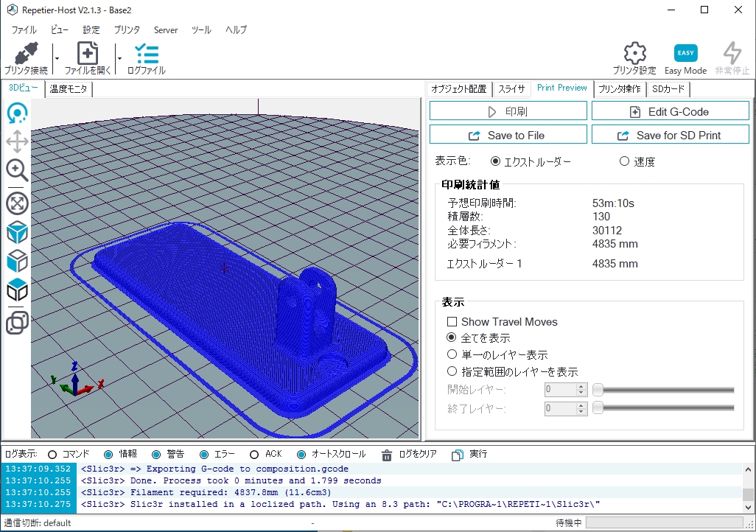The width and height of the screenshot is (756, 532).
Task: Select 単一のレイヤー表示 radio button
Action: [452, 354]
